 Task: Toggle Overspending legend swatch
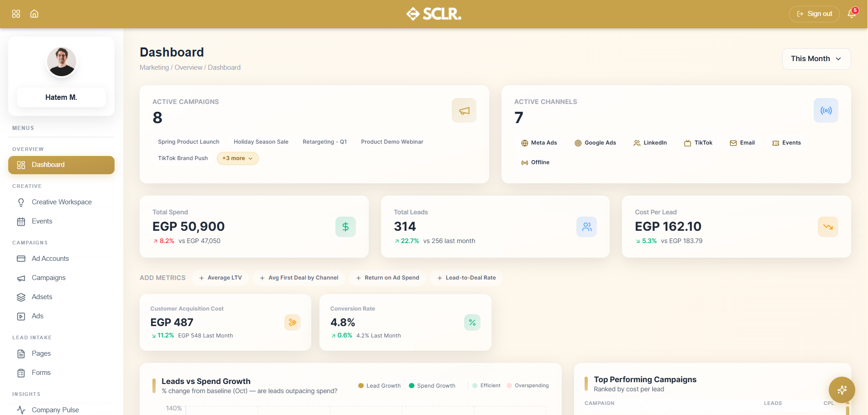[x=528, y=386]
